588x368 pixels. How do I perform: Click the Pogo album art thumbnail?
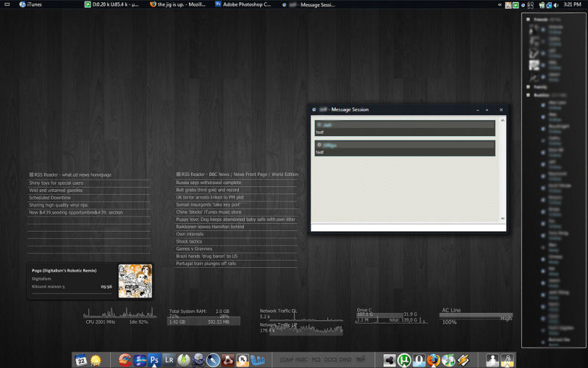click(x=135, y=280)
